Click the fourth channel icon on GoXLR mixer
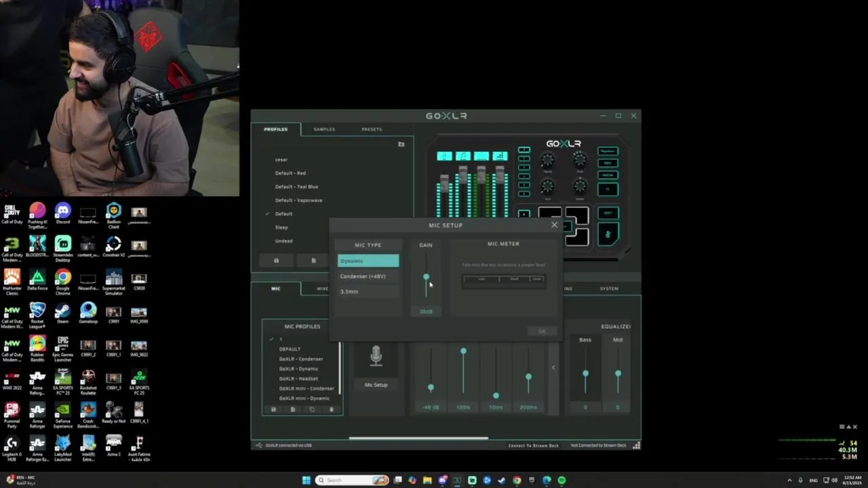The width and height of the screenshot is (868, 488). click(500, 157)
